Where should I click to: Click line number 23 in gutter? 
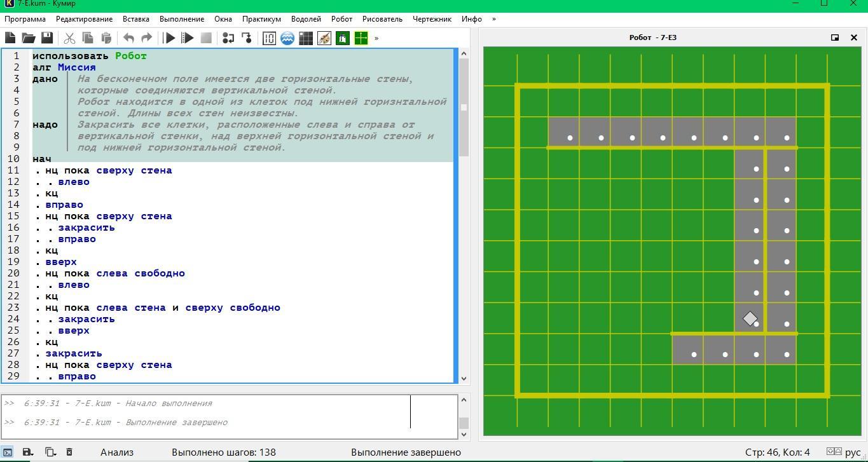13,308
